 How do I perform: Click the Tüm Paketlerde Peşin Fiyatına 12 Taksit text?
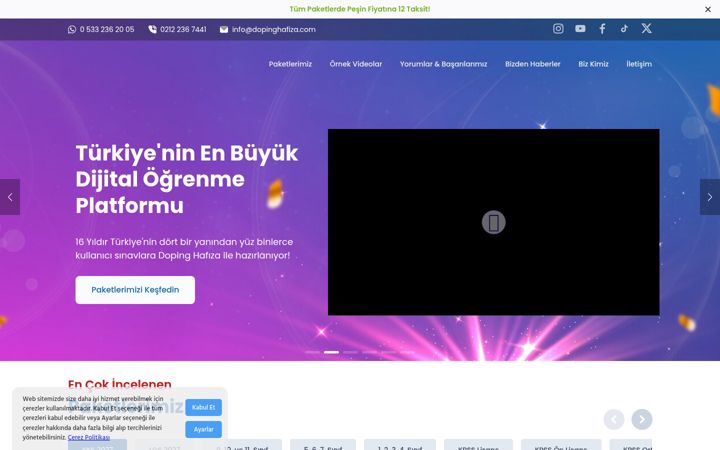(x=360, y=9)
